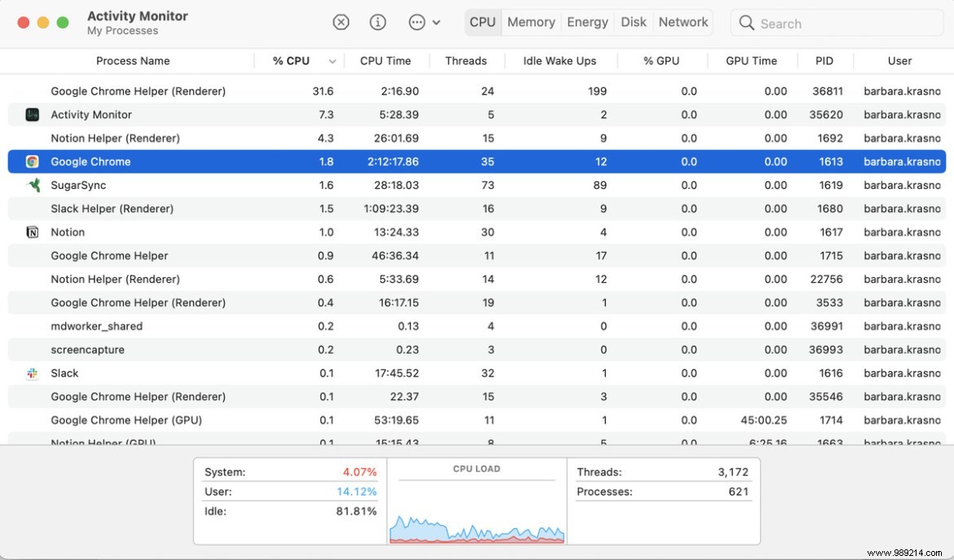This screenshot has width=954, height=560.
Task: Click the Notion app icon
Action: pos(32,231)
